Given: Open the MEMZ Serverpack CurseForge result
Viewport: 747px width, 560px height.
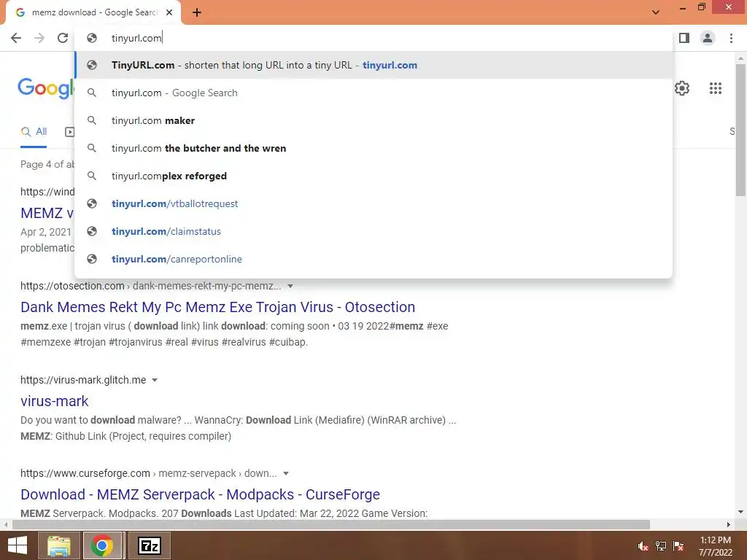Looking at the screenshot, I should [200, 494].
